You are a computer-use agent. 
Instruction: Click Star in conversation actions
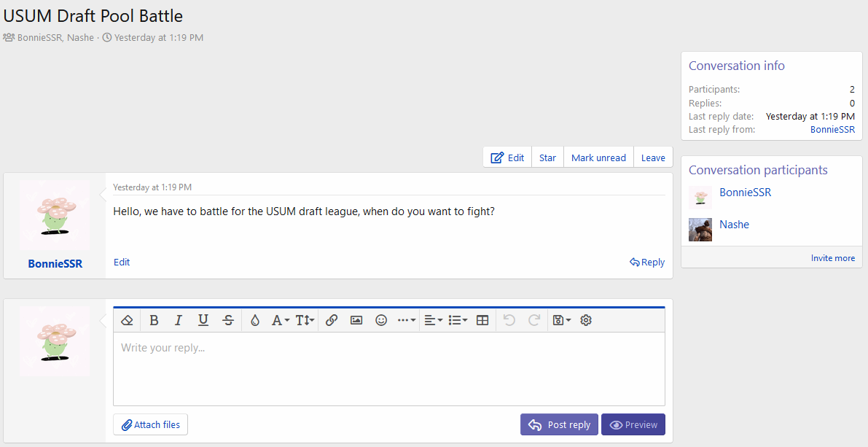pyautogui.click(x=547, y=158)
